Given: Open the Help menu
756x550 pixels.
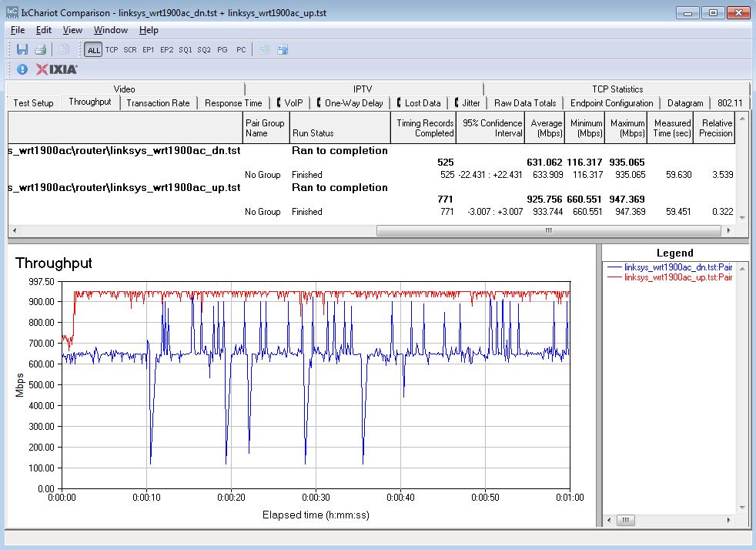Looking at the screenshot, I should (149, 30).
